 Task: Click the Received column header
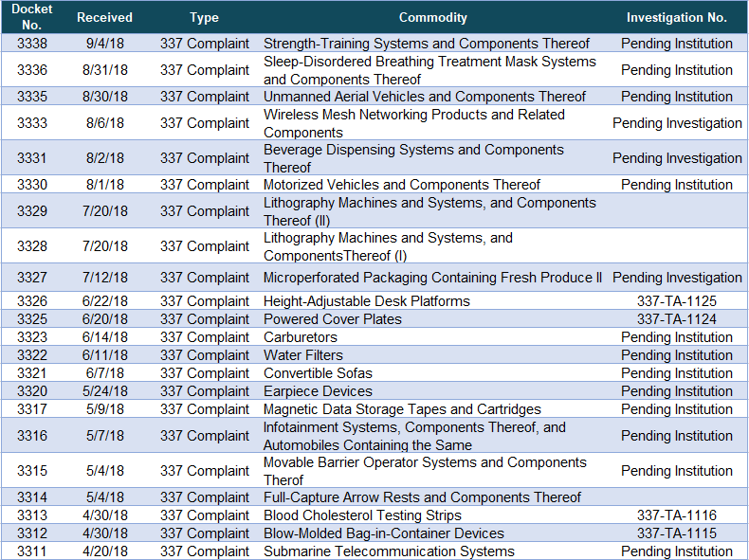(x=104, y=17)
